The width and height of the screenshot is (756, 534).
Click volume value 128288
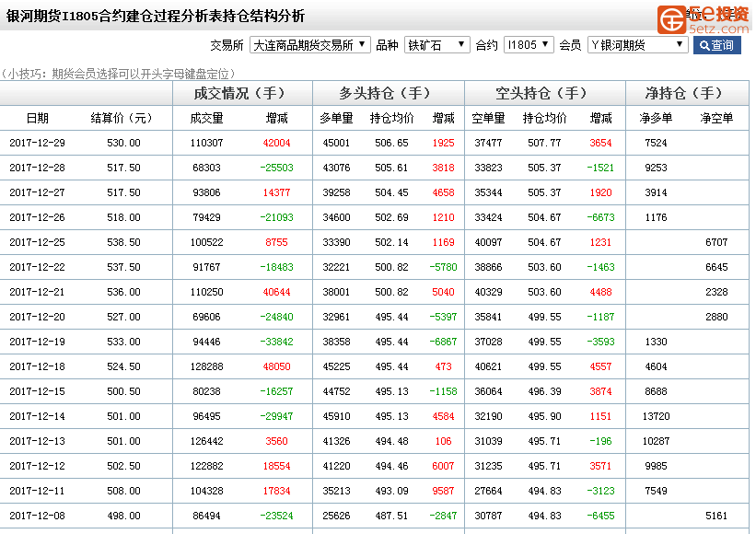tap(206, 366)
